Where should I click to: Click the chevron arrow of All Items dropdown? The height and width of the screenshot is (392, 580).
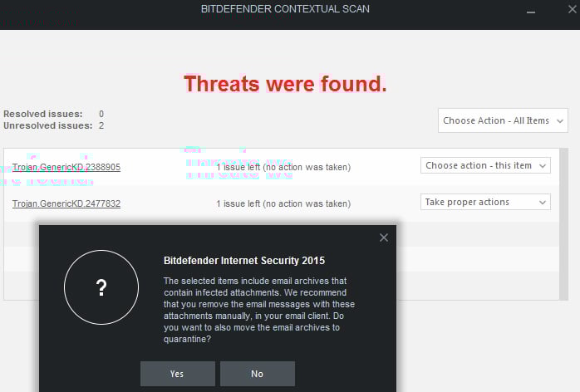click(x=560, y=121)
